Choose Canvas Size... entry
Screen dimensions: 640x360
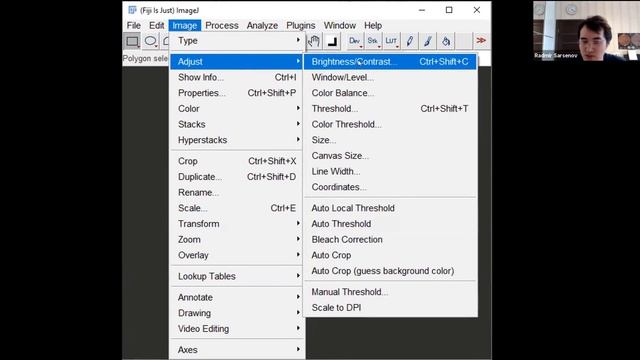[x=390, y=156]
